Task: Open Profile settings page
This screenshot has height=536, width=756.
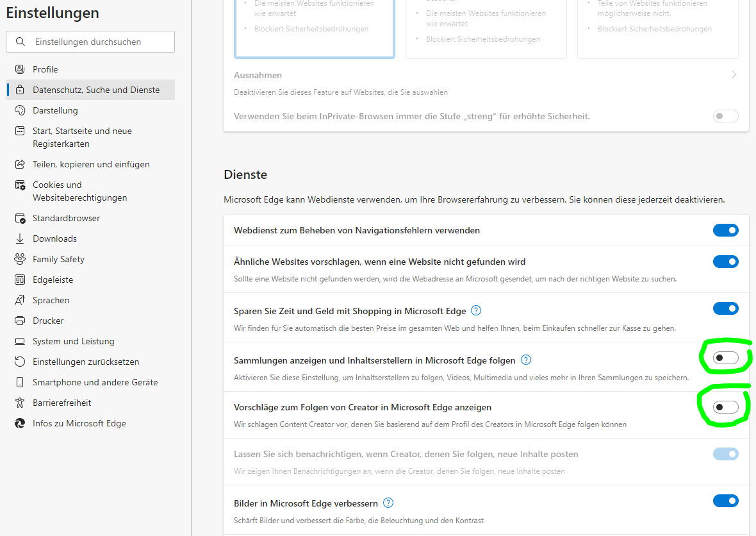Action: [x=90, y=69]
